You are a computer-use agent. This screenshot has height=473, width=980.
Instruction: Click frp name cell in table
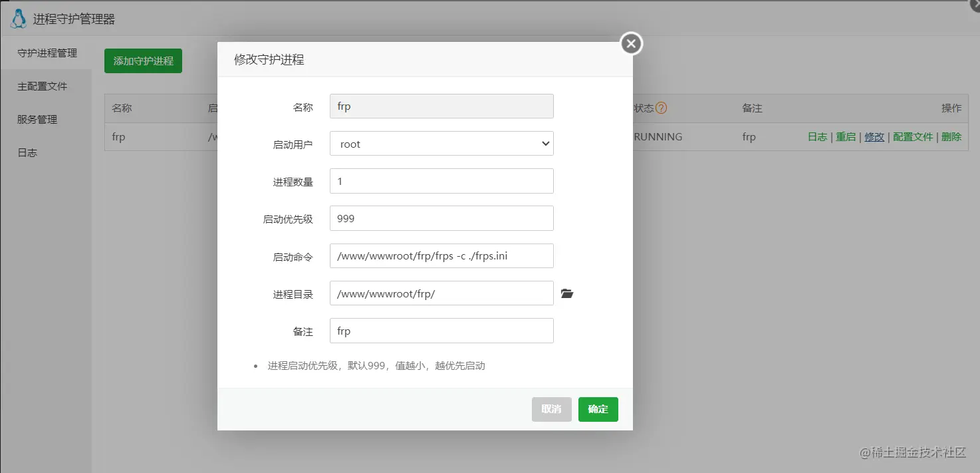click(118, 137)
